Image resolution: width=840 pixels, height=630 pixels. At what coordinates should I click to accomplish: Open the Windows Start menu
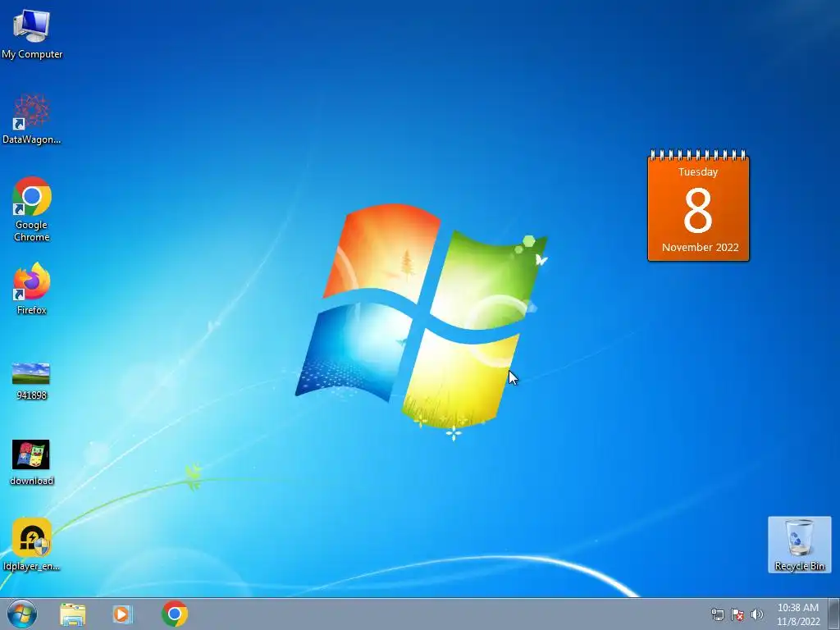[x=22, y=614]
